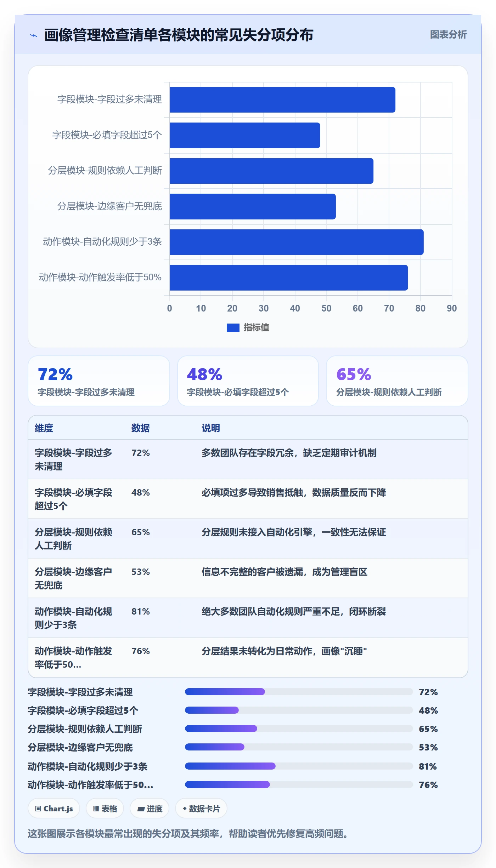Click the 48% data card
Viewport: 496px width, 868px height.
pos(248,381)
